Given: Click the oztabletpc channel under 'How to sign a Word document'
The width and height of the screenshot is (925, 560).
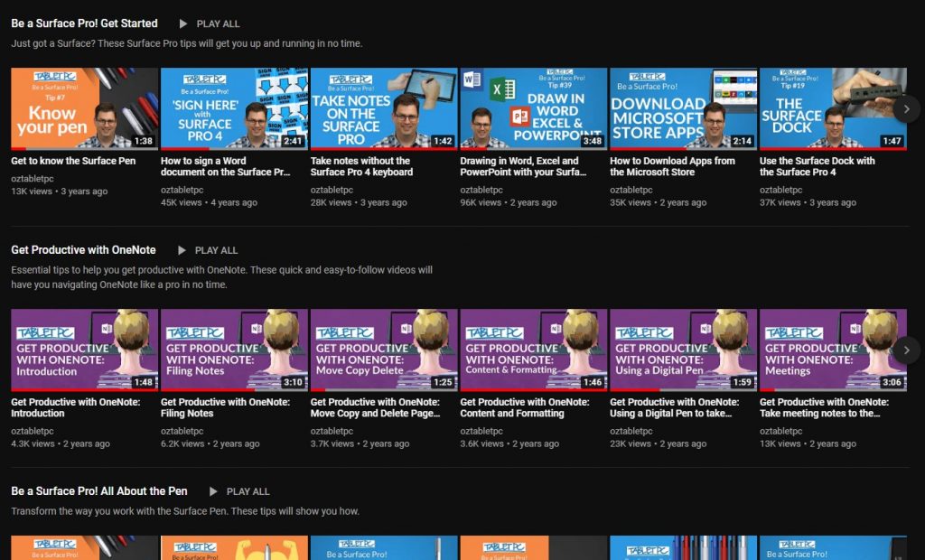Looking at the screenshot, I should tap(182, 190).
